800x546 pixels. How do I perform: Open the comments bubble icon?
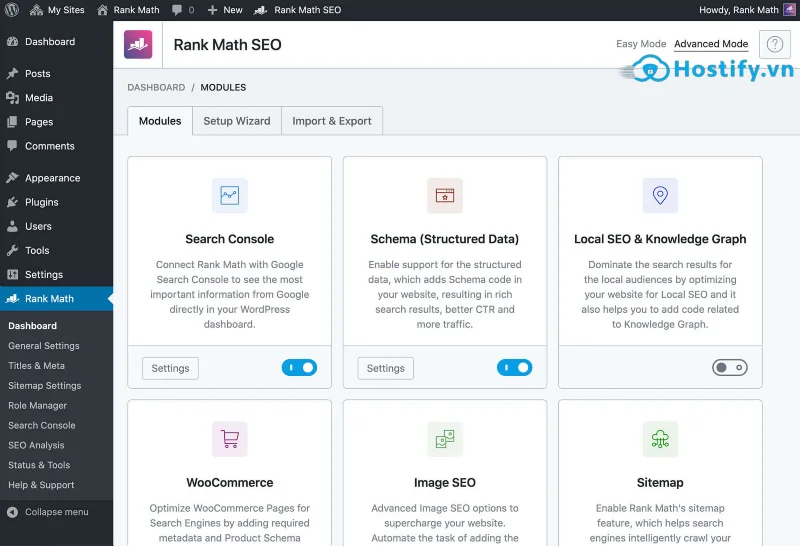[177, 10]
